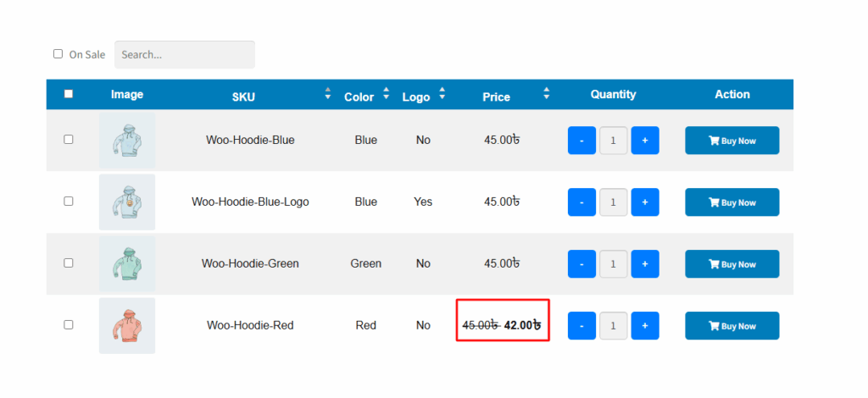Increase quantity for Woo-Hoodie-Green
The image size is (868, 398).
point(645,264)
